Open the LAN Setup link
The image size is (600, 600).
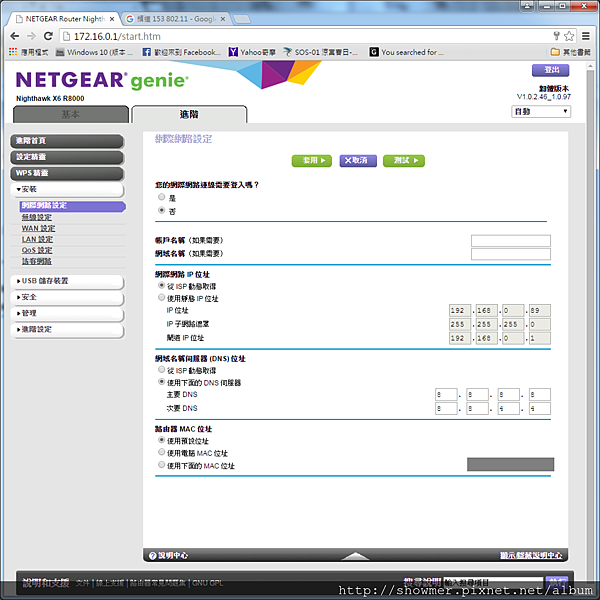point(37,240)
